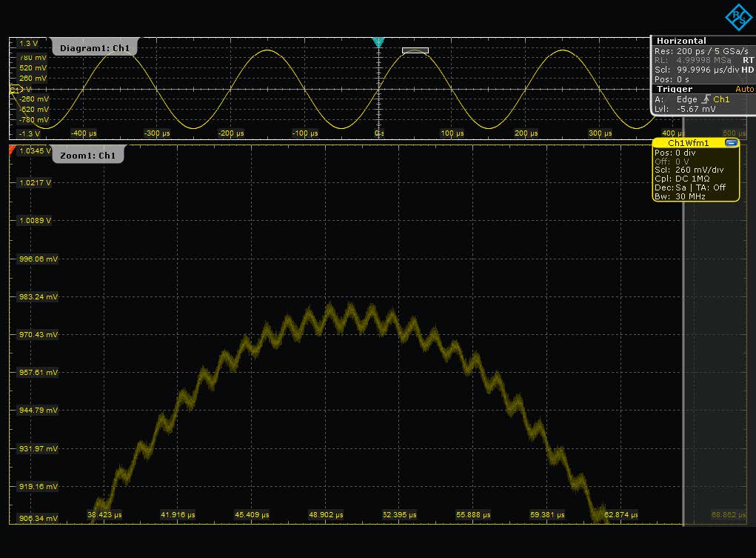756x558 pixels.
Task: Click the RT mode indicator
Action: [748, 60]
